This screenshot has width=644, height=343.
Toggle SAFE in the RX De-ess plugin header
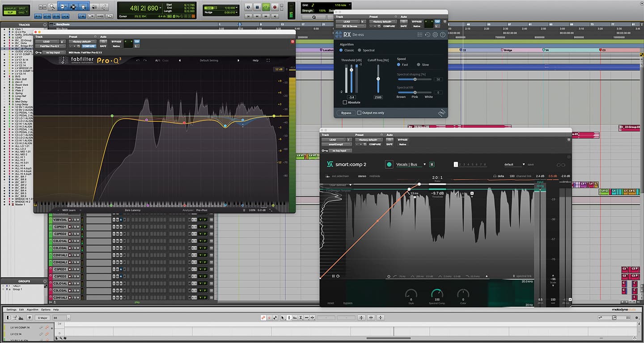(404, 26)
